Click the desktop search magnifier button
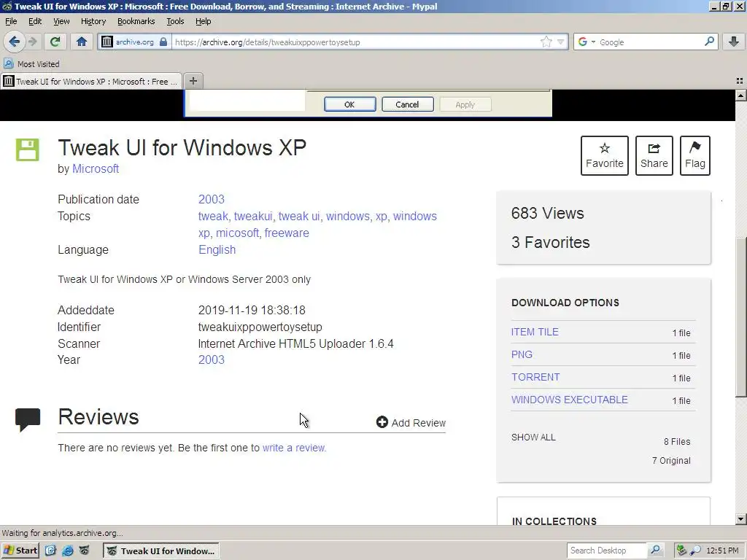 click(x=656, y=551)
